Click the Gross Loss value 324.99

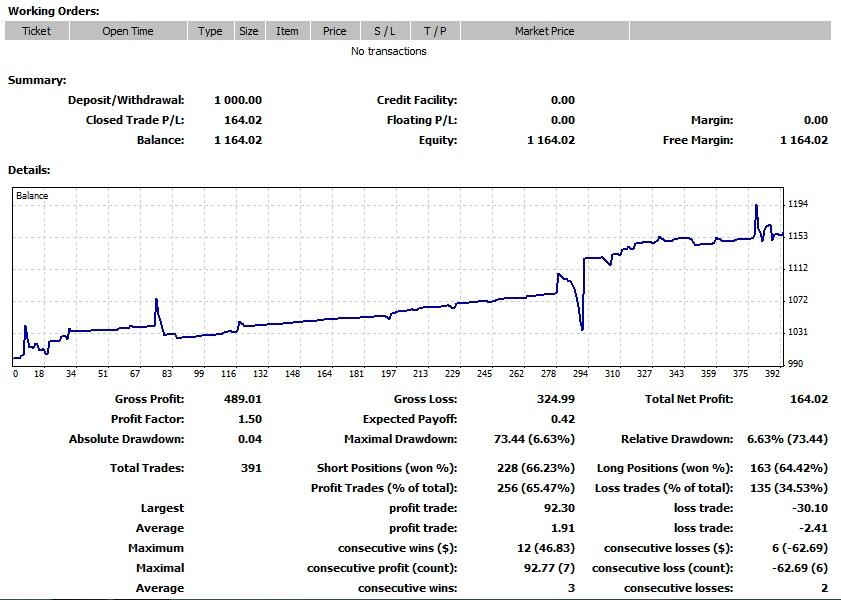[x=556, y=399]
